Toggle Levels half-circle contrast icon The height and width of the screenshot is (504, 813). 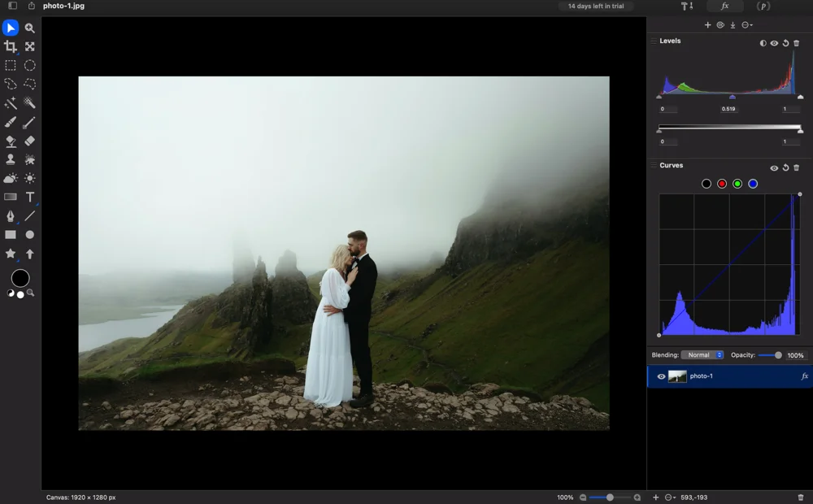[x=763, y=44]
